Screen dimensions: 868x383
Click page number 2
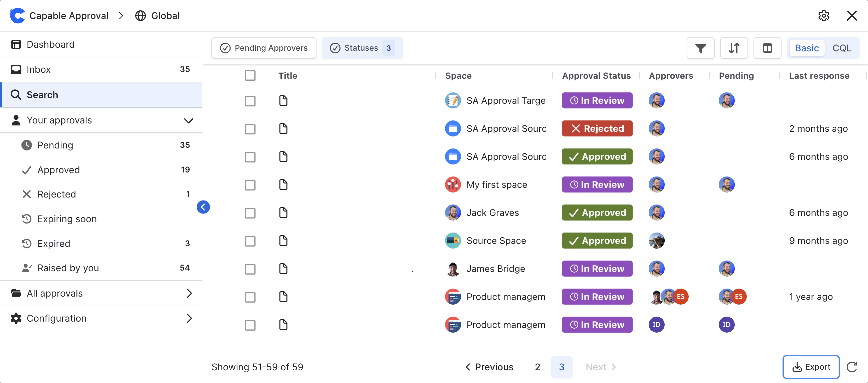pyautogui.click(x=537, y=367)
